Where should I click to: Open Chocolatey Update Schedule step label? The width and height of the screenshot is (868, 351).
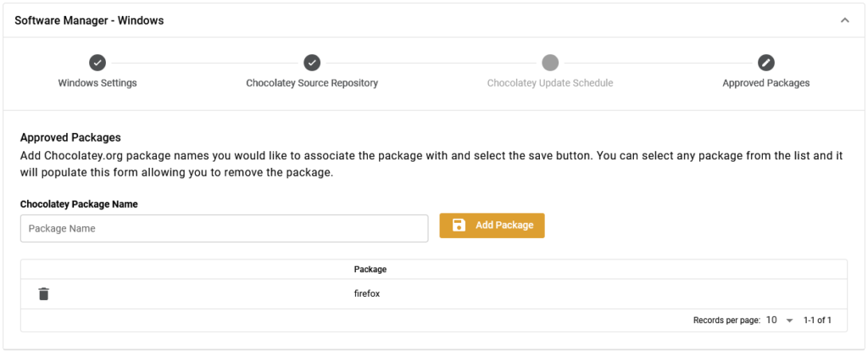(550, 83)
